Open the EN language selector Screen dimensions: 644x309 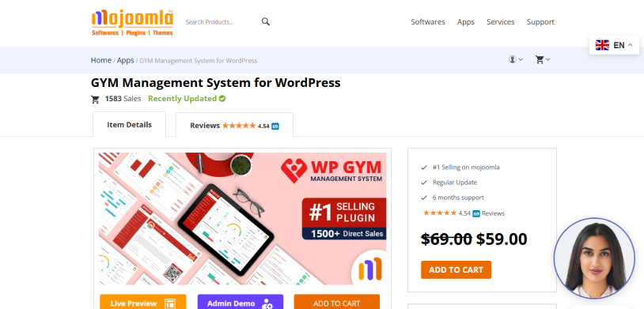click(614, 45)
